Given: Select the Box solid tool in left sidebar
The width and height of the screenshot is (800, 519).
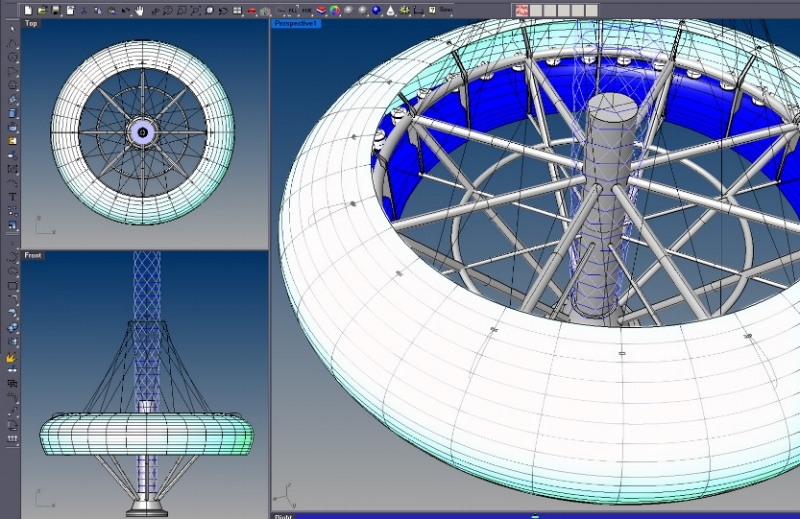Looking at the screenshot, I should click(x=12, y=113).
